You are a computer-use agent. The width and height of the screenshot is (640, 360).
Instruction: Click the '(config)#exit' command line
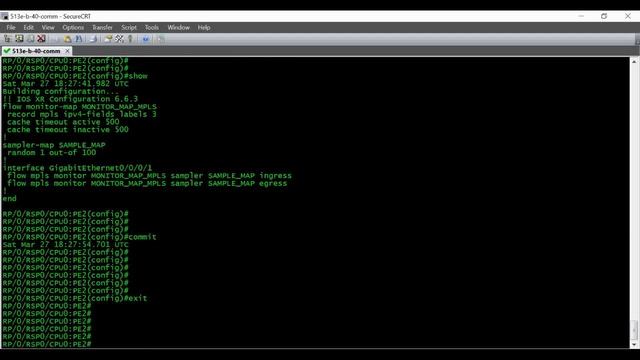coord(75,298)
